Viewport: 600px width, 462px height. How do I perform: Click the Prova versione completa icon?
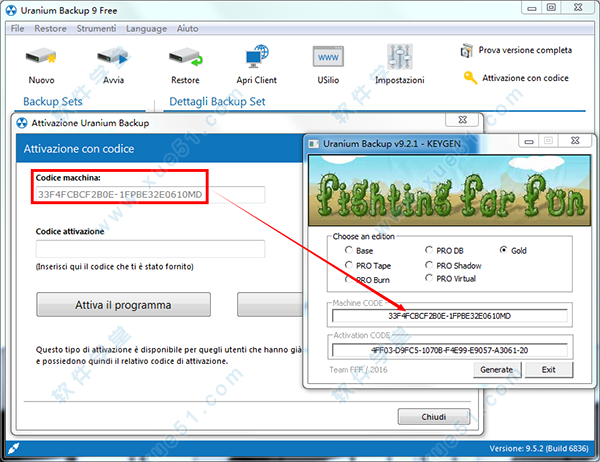pyautogui.click(x=466, y=50)
